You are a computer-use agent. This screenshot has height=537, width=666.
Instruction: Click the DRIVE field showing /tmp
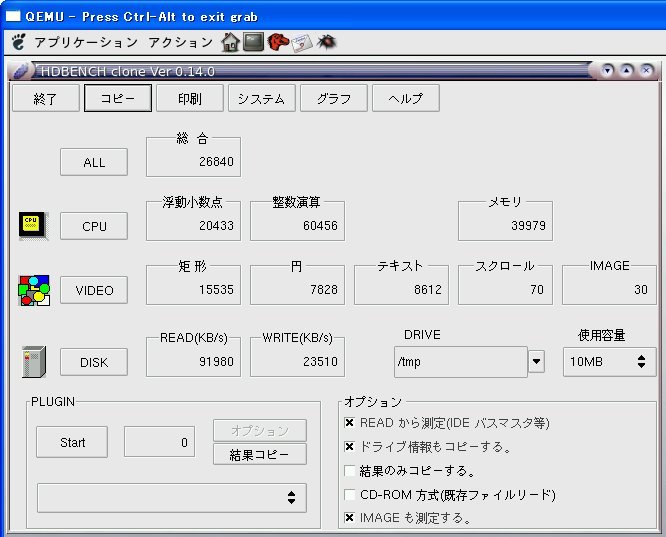[460, 362]
